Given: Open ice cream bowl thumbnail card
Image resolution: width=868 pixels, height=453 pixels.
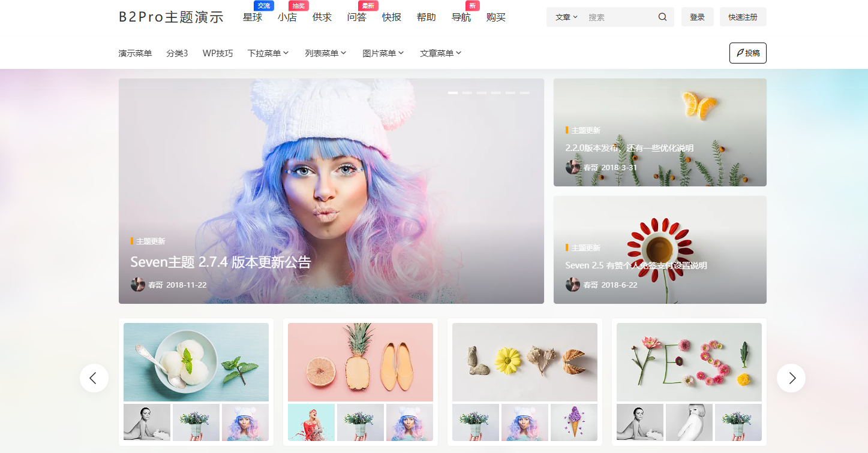Looking at the screenshot, I should click(196, 362).
